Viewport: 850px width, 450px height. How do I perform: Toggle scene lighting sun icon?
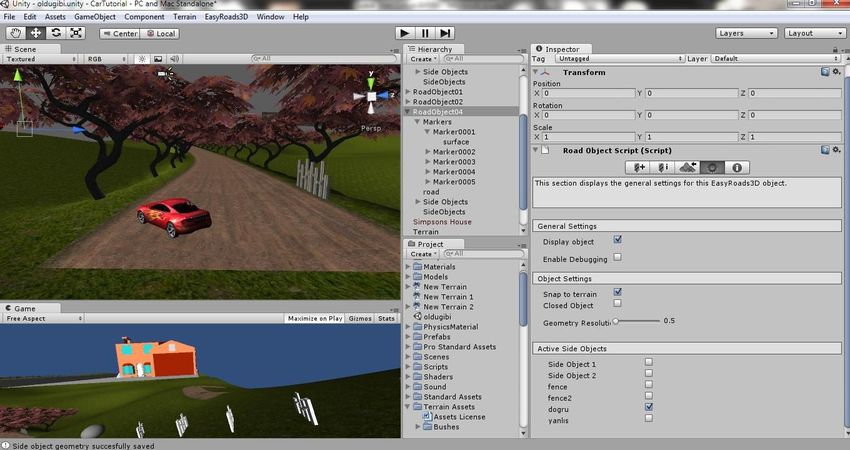click(x=142, y=59)
